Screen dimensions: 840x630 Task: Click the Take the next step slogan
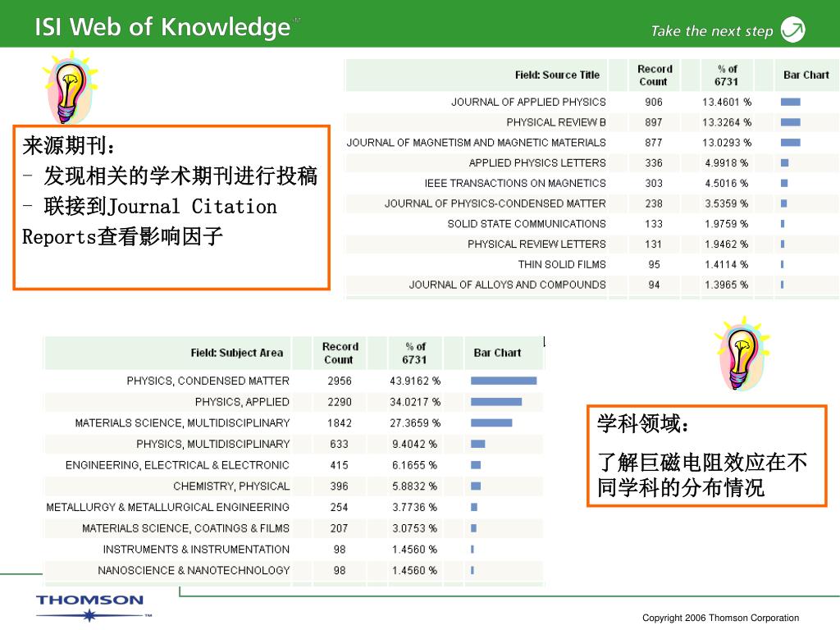[712, 31]
